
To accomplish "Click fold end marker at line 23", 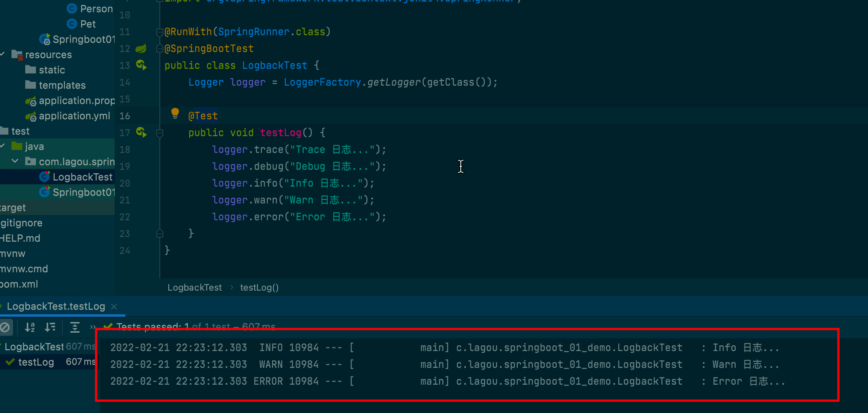I will click(160, 233).
